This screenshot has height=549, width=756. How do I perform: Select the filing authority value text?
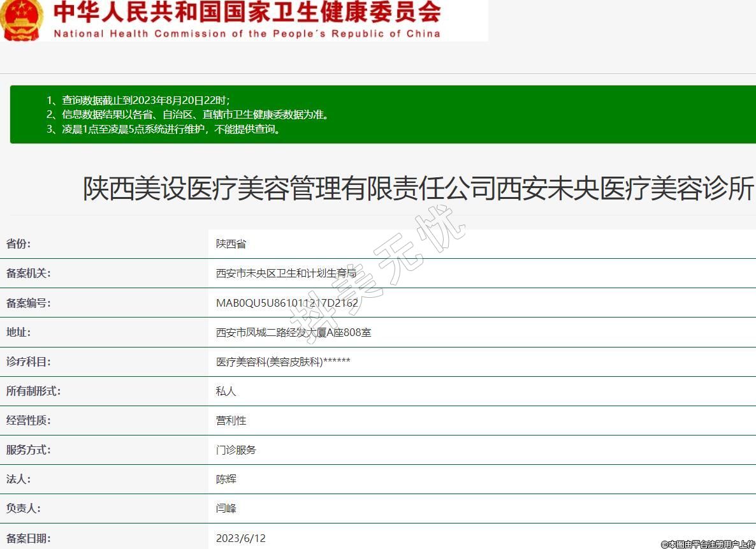(x=286, y=274)
